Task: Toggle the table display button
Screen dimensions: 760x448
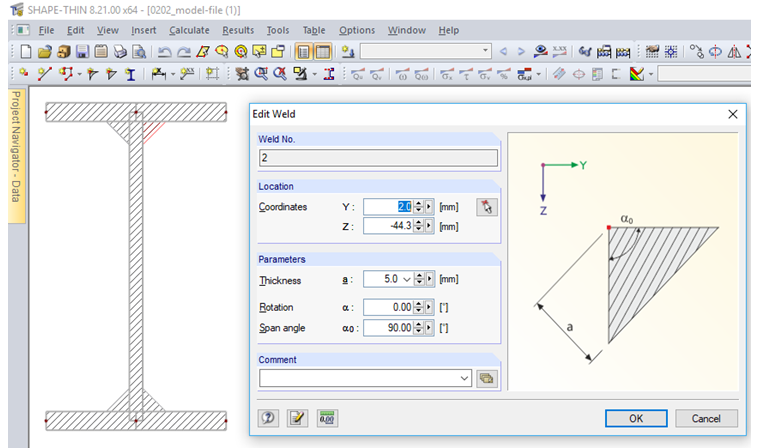Action: (323, 51)
